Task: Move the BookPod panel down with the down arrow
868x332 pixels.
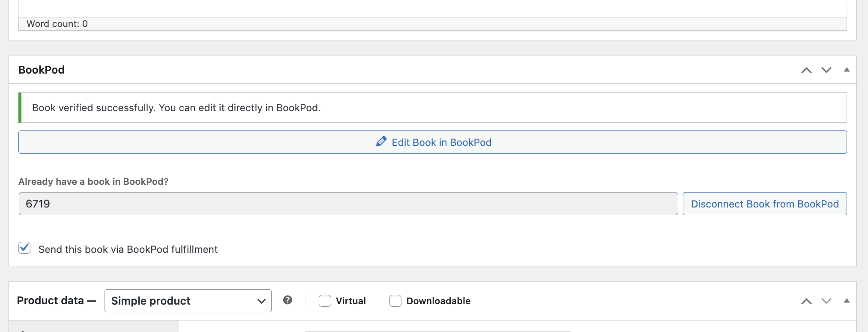Action: [x=826, y=70]
